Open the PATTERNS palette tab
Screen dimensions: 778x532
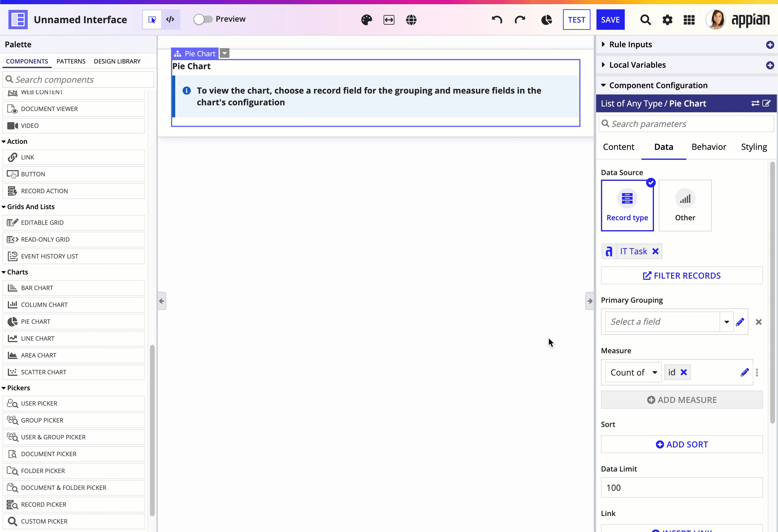click(x=71, y=61)
